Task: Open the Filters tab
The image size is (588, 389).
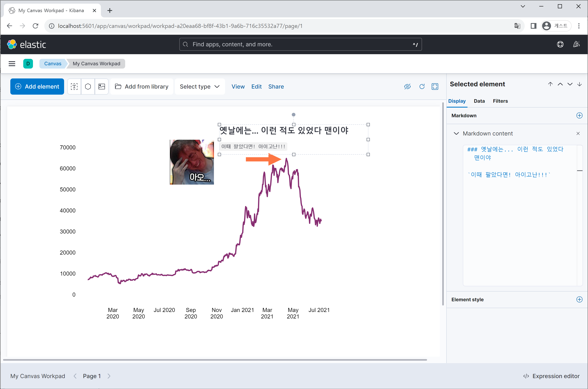Action: pyautogui.click(x=500, y=101)
